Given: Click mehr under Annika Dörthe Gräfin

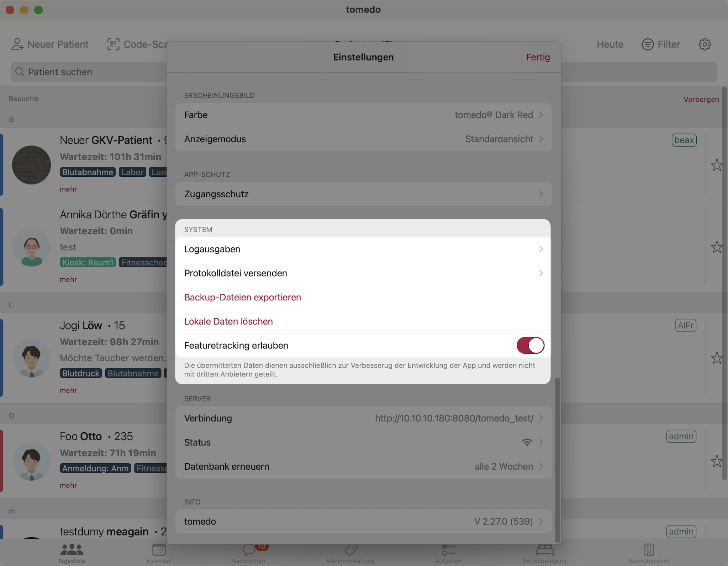Looking at the screenshot, I should tap(68, 279).
